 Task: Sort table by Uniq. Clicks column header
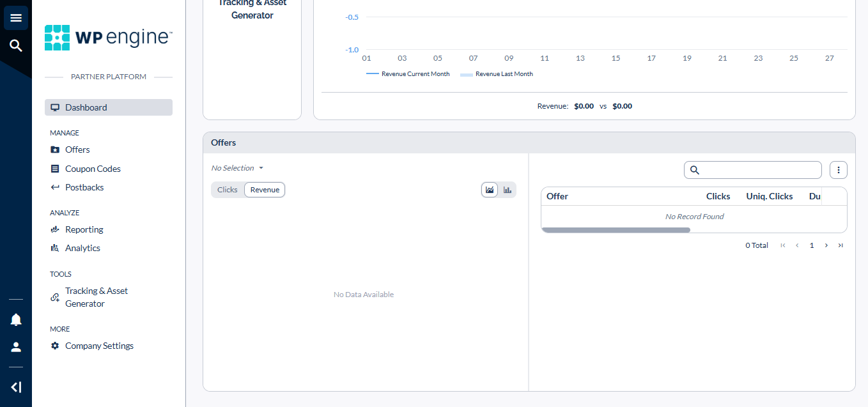pyautogui.click(x=770, y=196)
